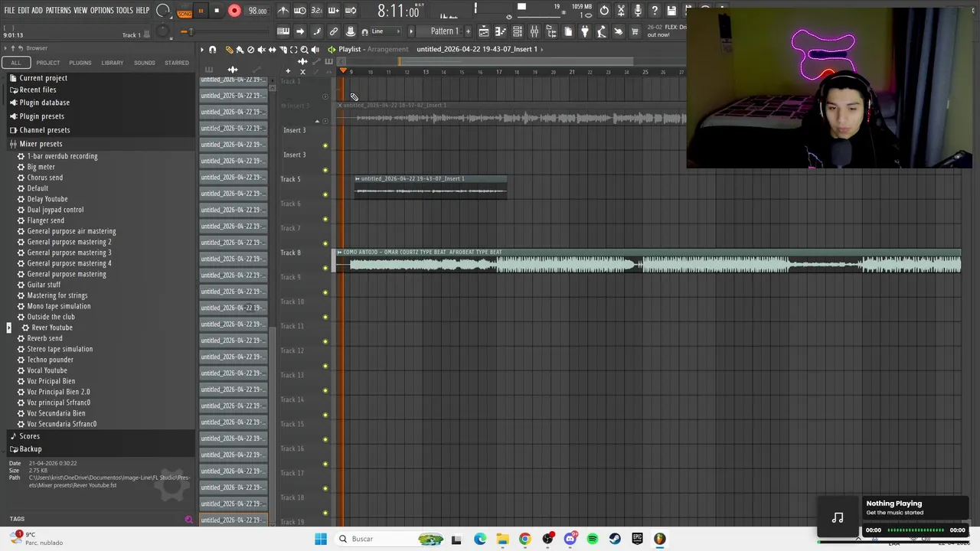Open the OPTIONS menu

coord(102,11)
